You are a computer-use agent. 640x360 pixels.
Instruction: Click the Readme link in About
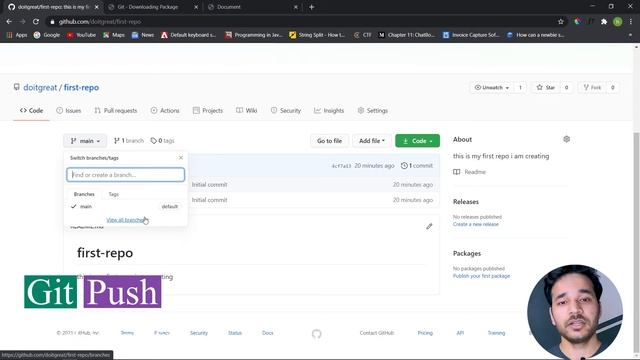(x=469, y=172)
